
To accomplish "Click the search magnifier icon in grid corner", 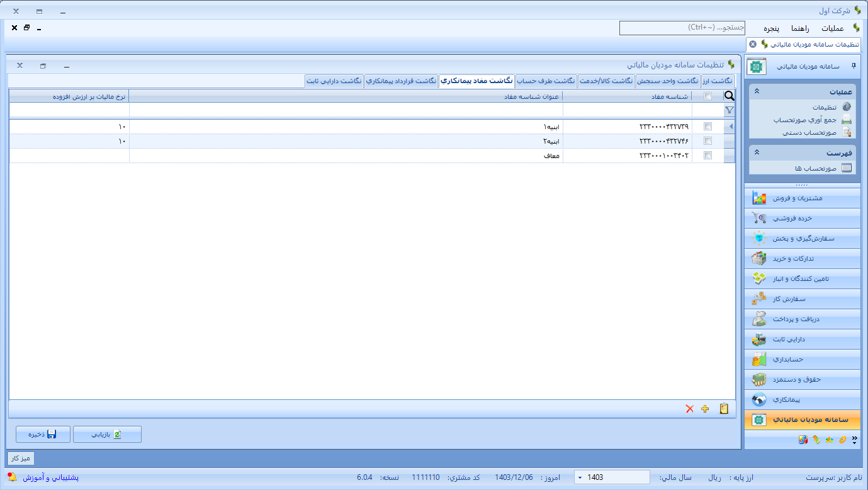I will pos(729,96).
